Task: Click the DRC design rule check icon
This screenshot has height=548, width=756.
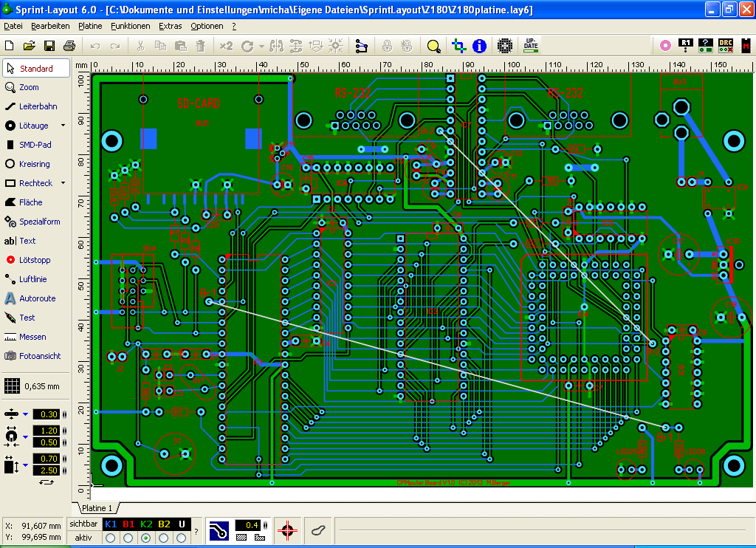Action: pos(726,46)
